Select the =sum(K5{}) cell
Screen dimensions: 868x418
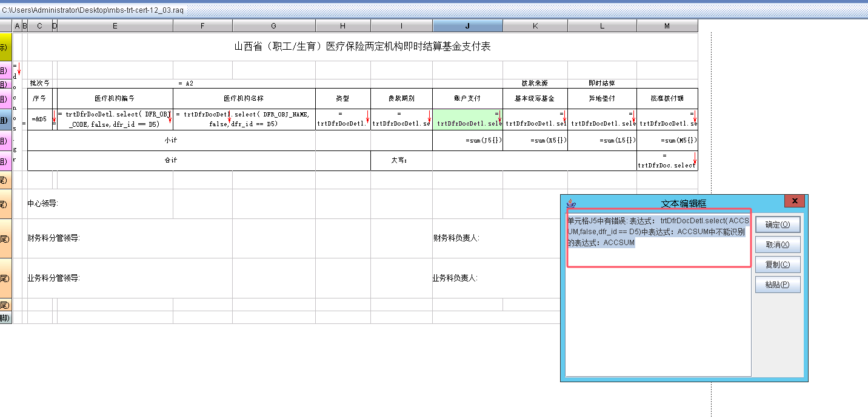click(535, 140)
